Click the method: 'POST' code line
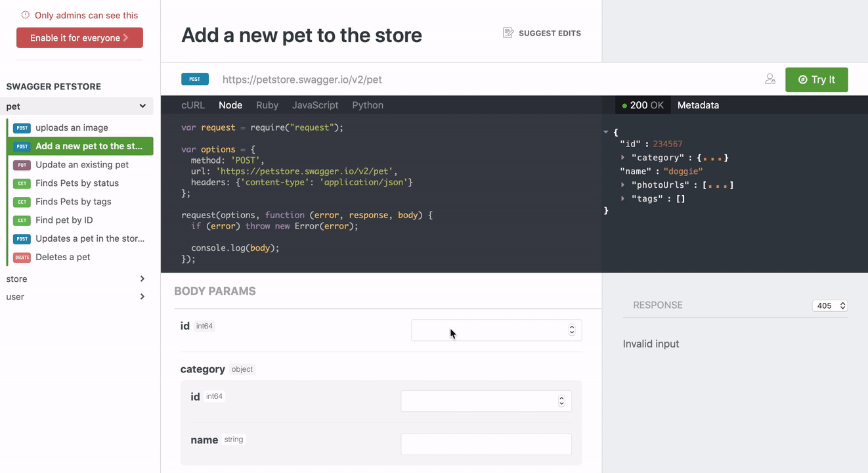Screen dimensions: 868x473 pyautogui.click(x=227, y=160)
